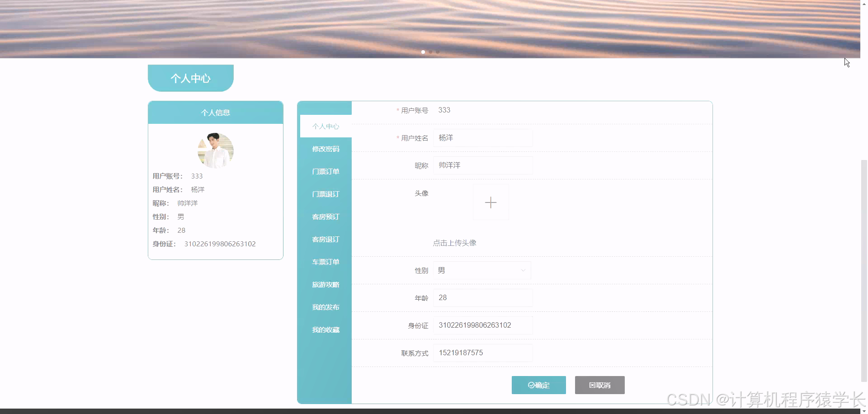The image size is (868, 414).
Task: Open the 我的收藏 sidebar tab
Action: pyautogui.click(x=325, y=329)
